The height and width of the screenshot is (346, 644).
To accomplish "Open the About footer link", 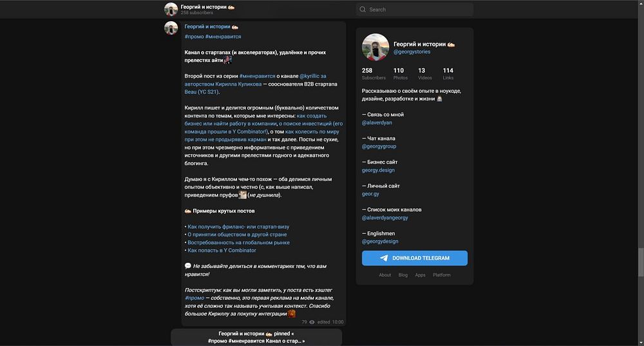I will pos(385,275).
